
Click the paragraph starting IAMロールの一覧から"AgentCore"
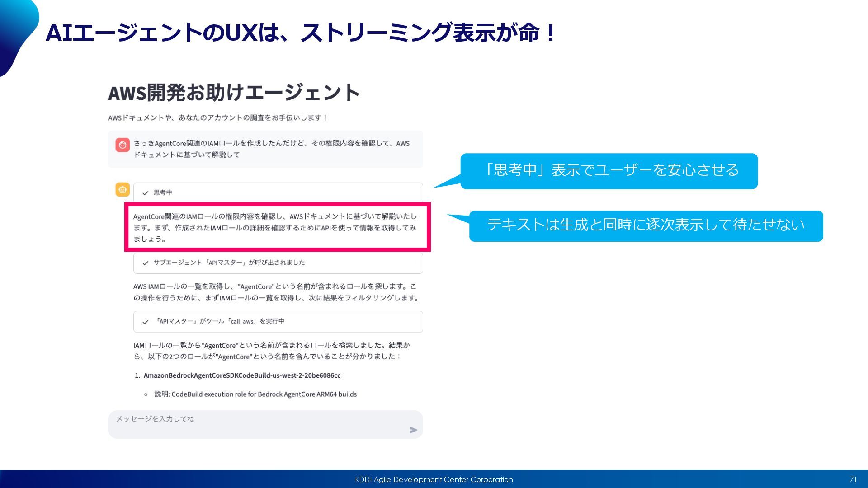click(x=272, y=351)
